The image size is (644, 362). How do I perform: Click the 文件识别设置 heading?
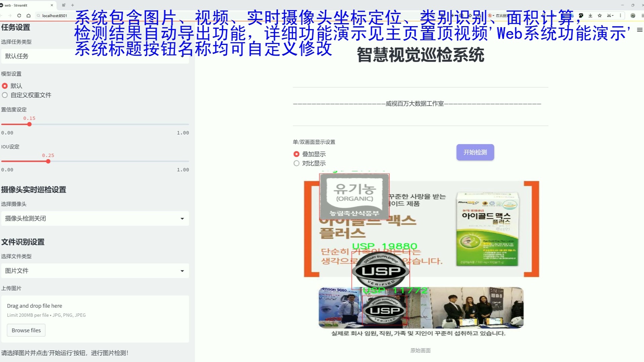click(x=23, y=242)
